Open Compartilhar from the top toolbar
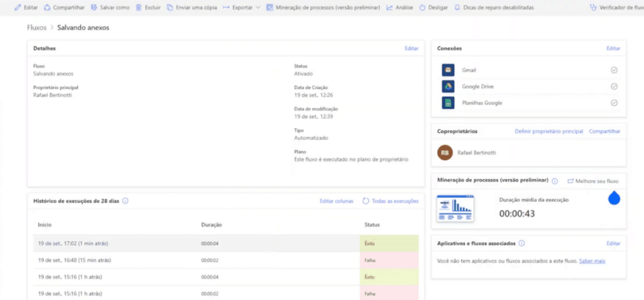This screenshot has width=644, height=300. point(65,8)
